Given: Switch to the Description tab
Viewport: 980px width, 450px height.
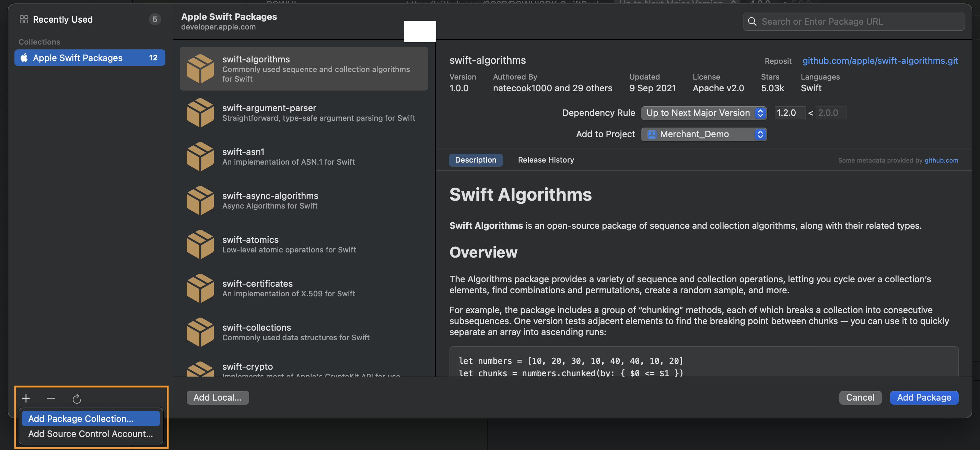Looking at the screenshot, I should click(x=476, y=160).
